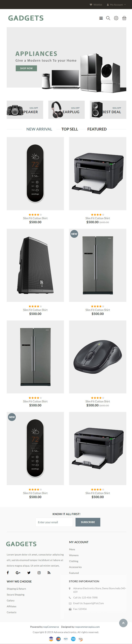132x644 pixels.
Task: Switch to the Featured tab
Action: 97,129
